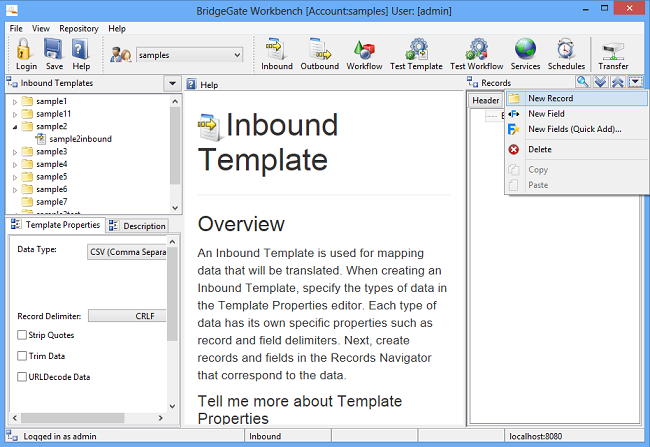
Task: Choose New Field menu entry
Action: (577, 114)
